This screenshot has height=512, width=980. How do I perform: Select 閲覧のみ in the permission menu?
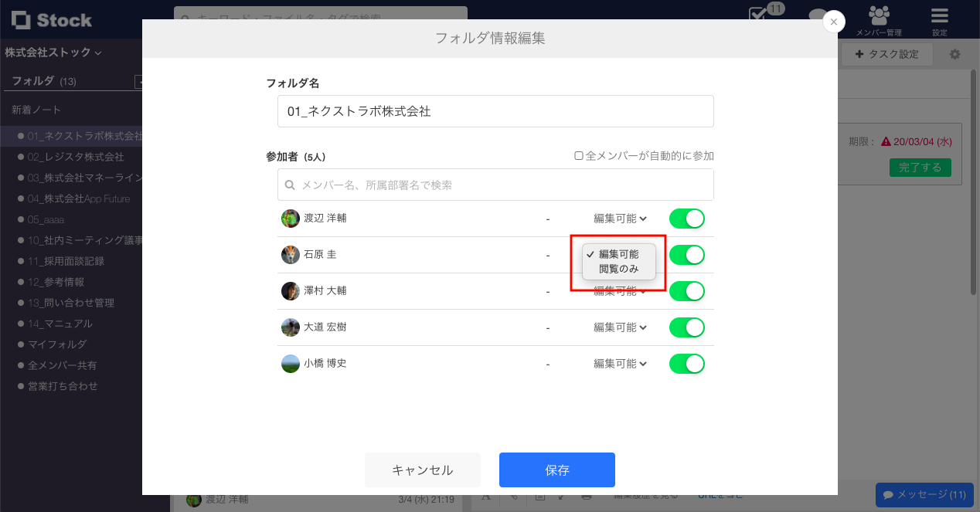(x=619, y=270)
